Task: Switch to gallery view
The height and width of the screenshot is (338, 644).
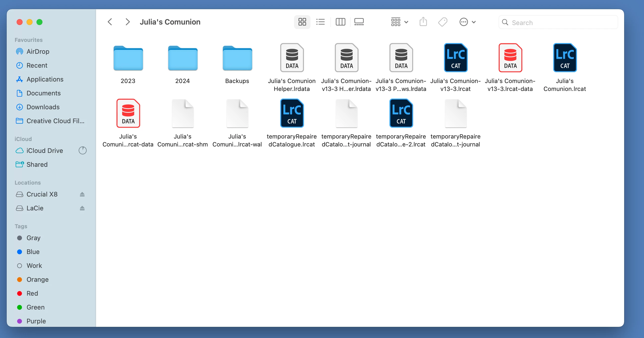Action: (x=359, y=22)
